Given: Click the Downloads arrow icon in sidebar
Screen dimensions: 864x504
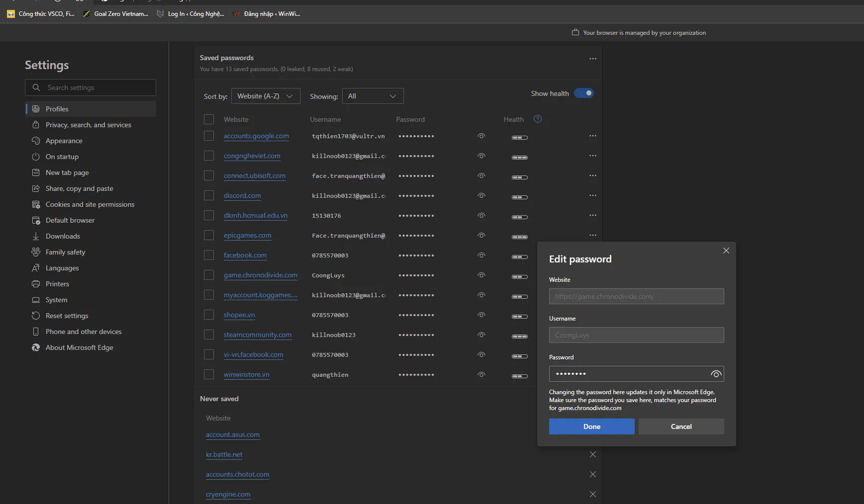Looking at the screenshot, I should click(x=36, y=236).
